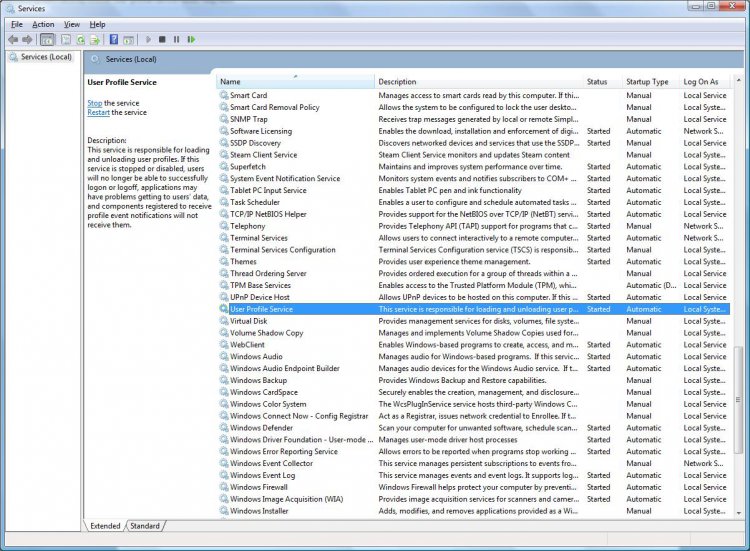Viewport: 750px width, 551px height.
Task: Select the SSDP Discovery service
Action: 474,143
